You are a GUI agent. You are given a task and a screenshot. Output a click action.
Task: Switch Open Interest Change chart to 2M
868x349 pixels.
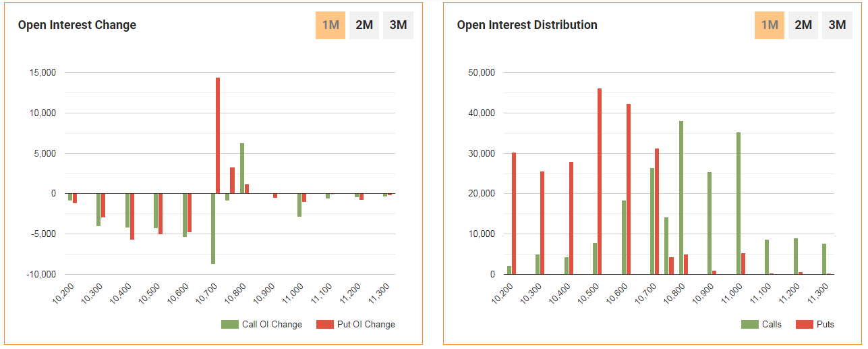(364, 26)
